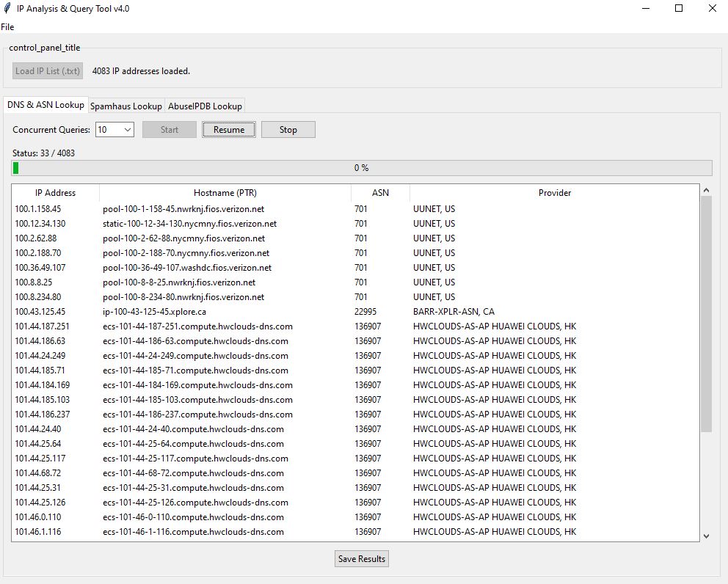This screenshot has height=584, width=728.
Task: Select IP 101.44.184.169
Action: click(x=43, y=385)
